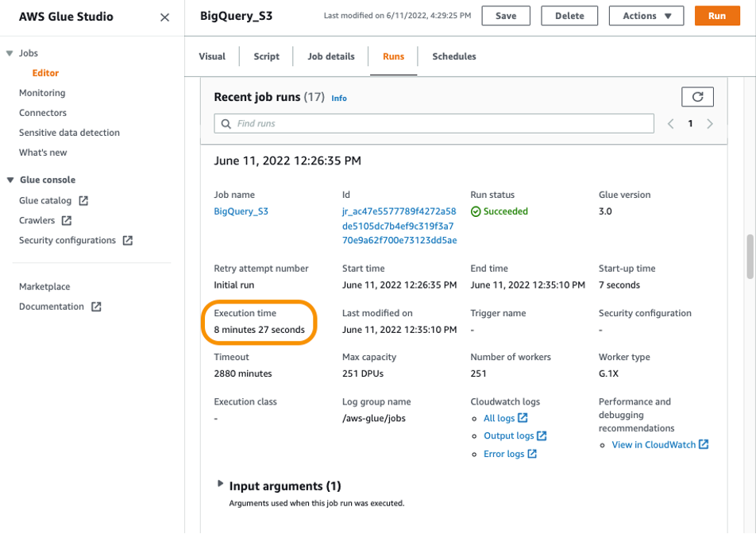Open All logs in CloudWatch
This screenshot has width=756, height=534.
(499, 418)
